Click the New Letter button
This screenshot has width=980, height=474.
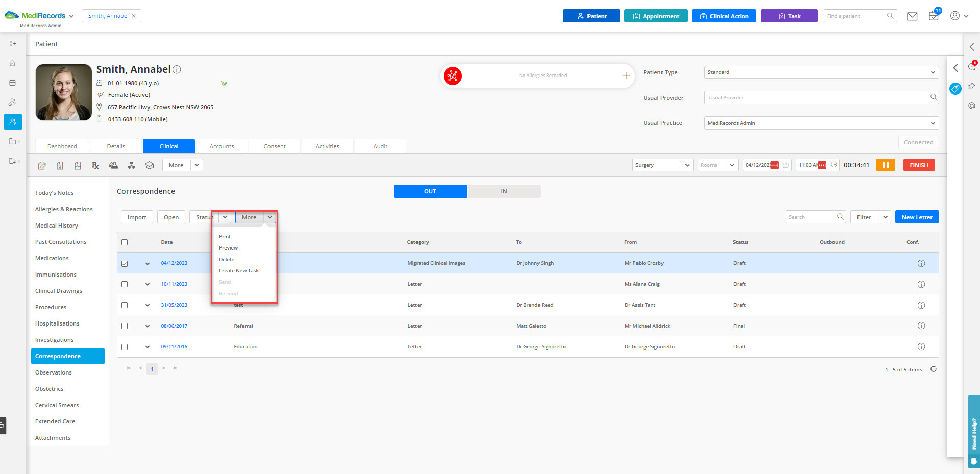tap(917, 217)
